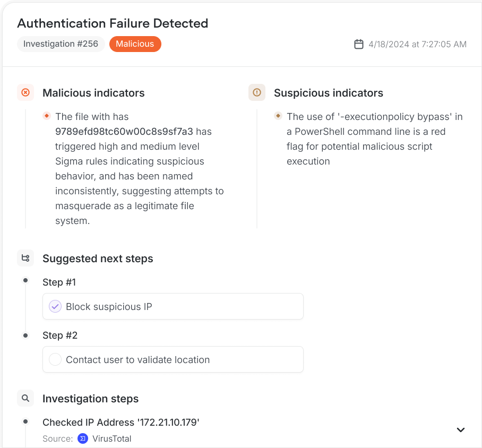Click the Authentication Failure Detected title
The width and height of the screenshot is (482, 448).
pyautogui.click(x=113, y=23)
